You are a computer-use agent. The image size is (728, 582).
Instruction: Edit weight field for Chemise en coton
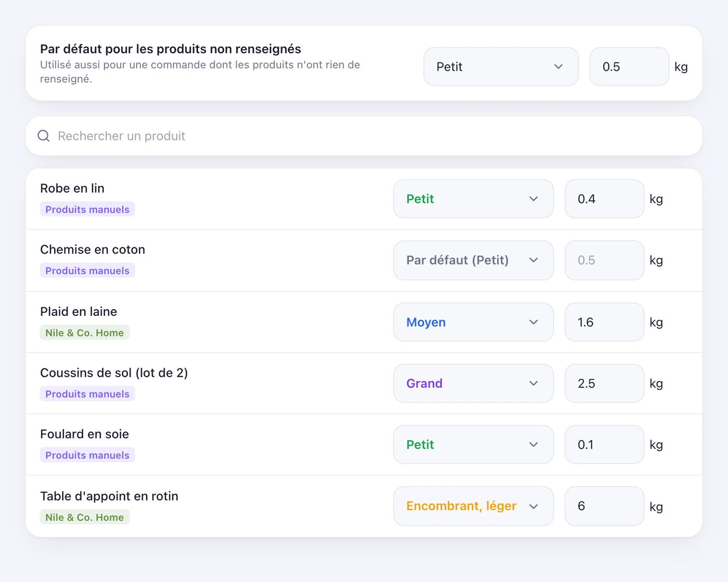pos(604,260)
